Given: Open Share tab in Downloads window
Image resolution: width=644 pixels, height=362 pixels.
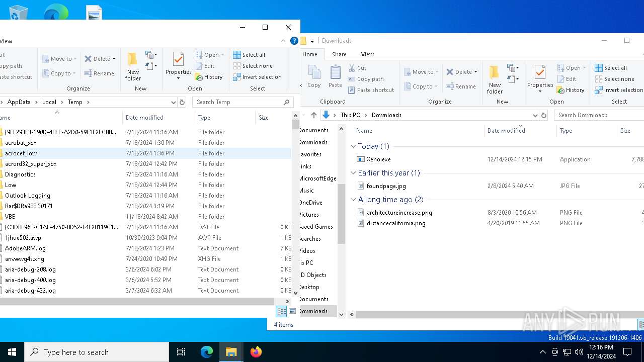Looking at the screenshot, I should (x=339, y=54).
